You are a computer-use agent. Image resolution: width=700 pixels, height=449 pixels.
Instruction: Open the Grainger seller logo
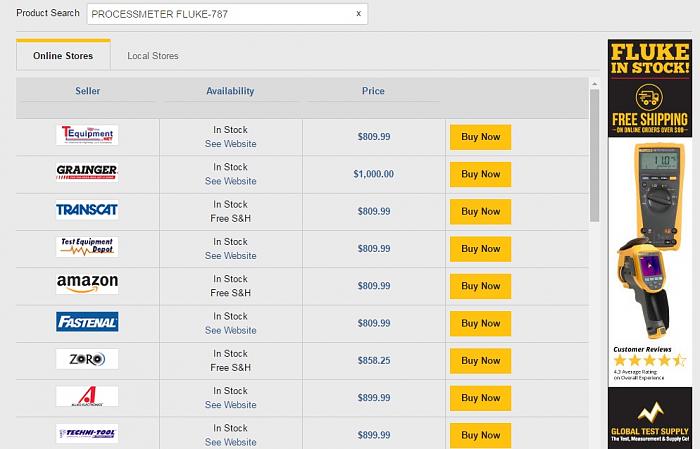point(87,172)
